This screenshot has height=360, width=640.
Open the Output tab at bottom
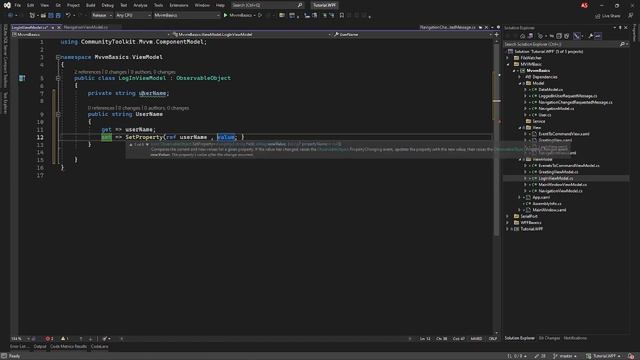coord(40,347)
